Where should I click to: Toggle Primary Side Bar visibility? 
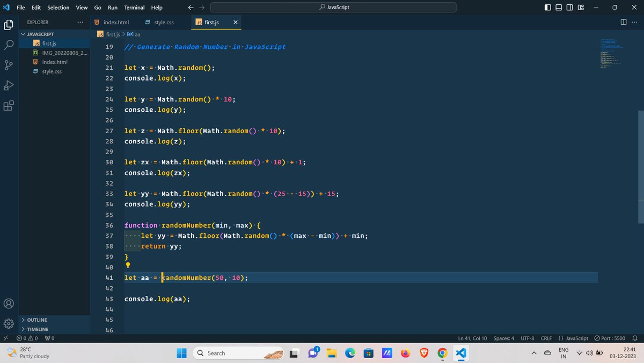(x=547, y=8)
